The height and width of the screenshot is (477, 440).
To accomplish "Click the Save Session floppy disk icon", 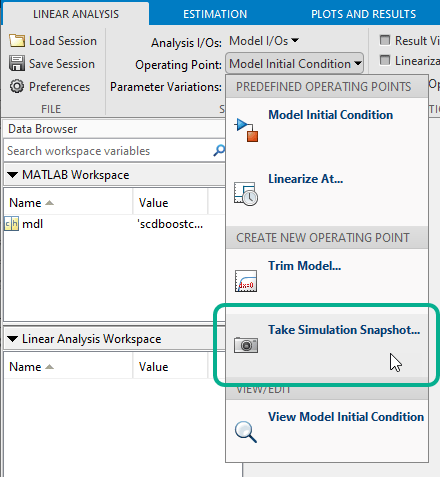I will [17, 63].
